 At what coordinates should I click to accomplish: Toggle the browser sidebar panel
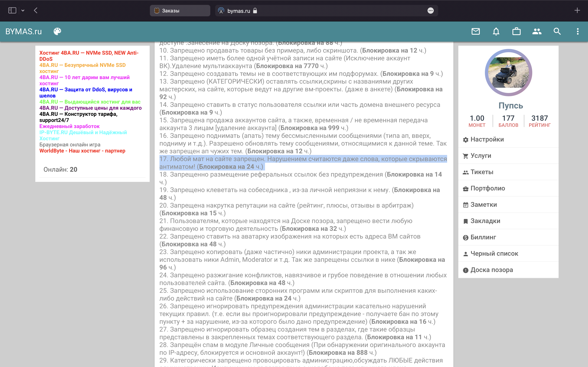(12, 10)
